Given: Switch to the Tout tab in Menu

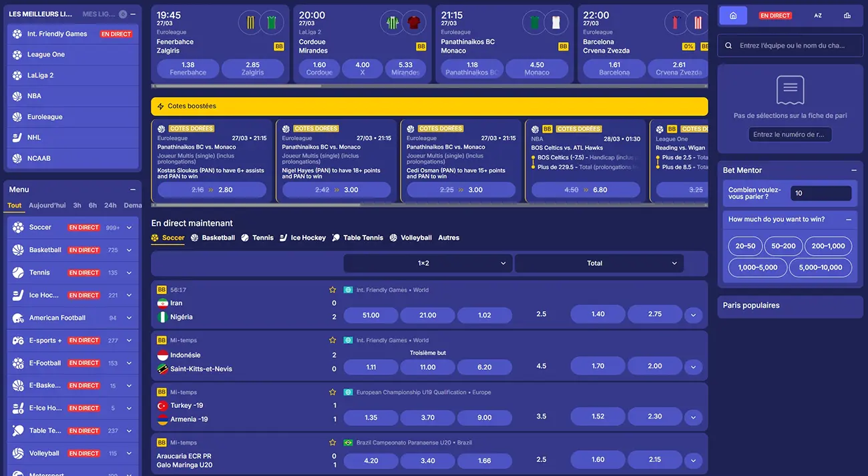Looking at the screenshot, I should tap(13, 205).
